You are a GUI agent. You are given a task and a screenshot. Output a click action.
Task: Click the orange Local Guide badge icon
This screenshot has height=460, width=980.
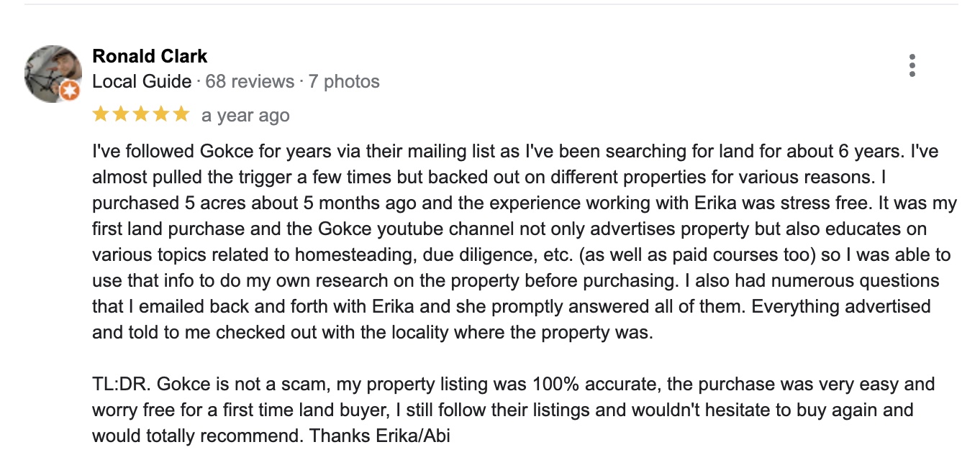click(69, 91)
